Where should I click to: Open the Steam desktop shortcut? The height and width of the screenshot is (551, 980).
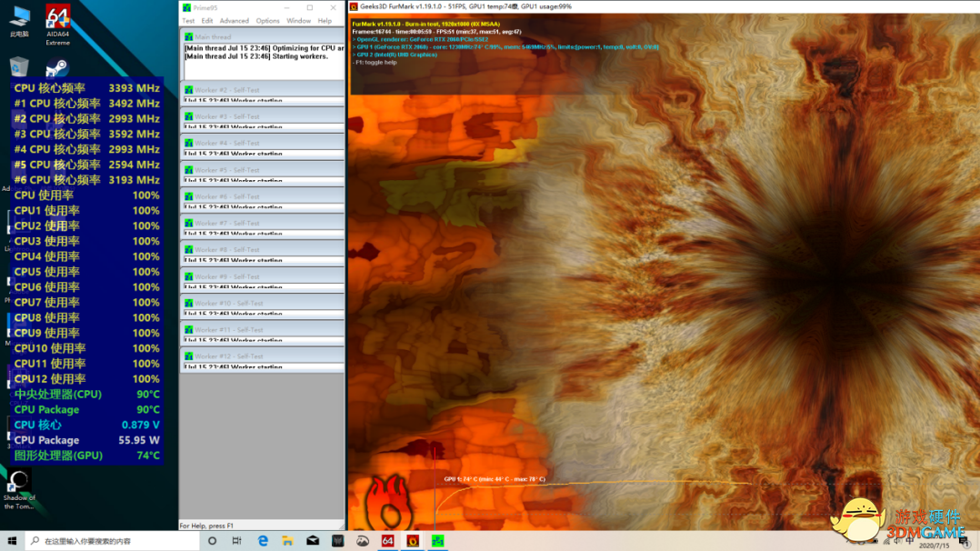tap(57, 69)
